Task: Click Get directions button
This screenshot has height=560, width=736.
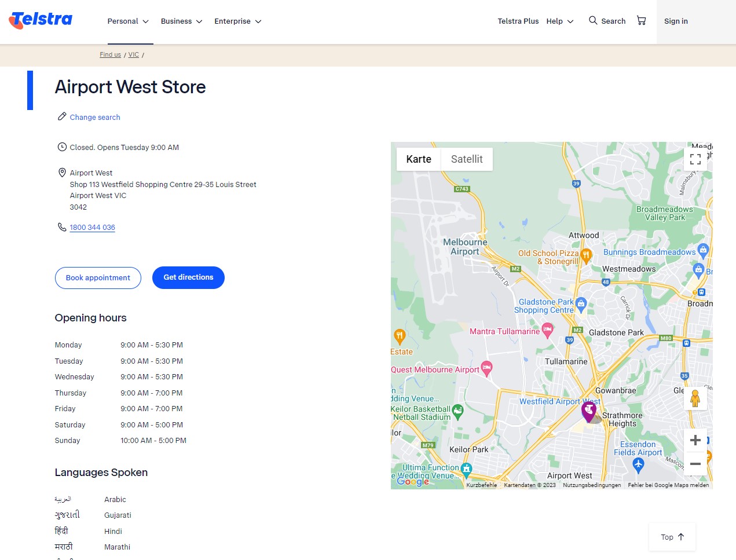Action: [x=188, y=278]
